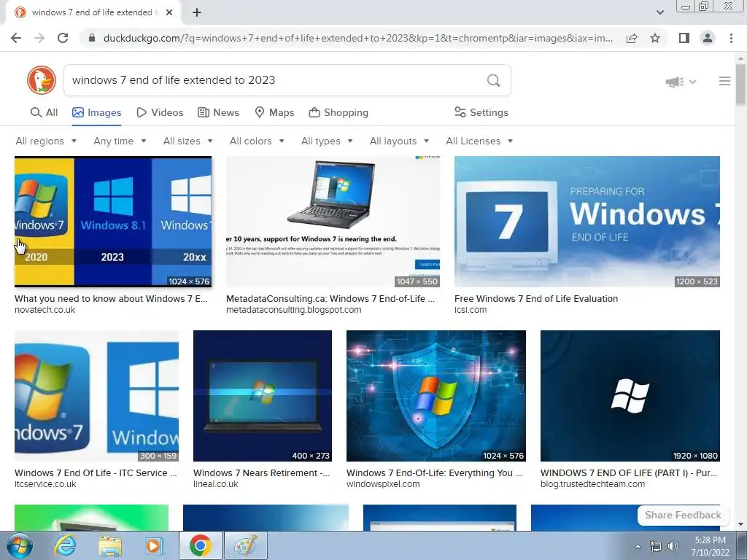Open the Chrome three-dot menu
Viewport: 747px width, 560px height.
click(x=731, y=38)
